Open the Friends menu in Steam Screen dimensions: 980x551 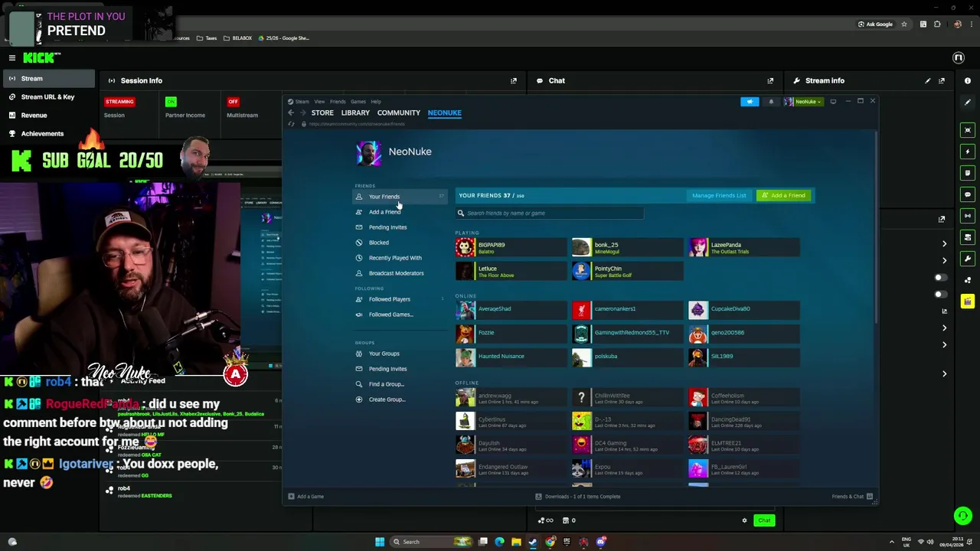tap(337, 101)
